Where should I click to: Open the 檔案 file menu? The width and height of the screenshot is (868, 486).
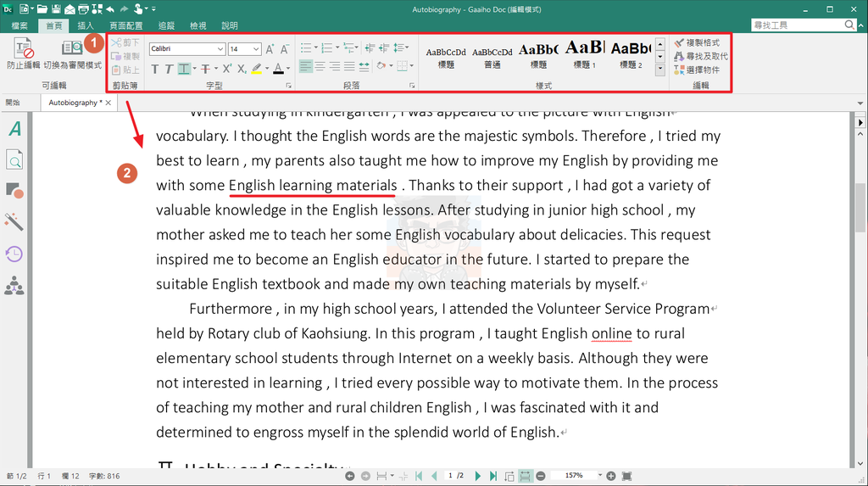[19, 25]
